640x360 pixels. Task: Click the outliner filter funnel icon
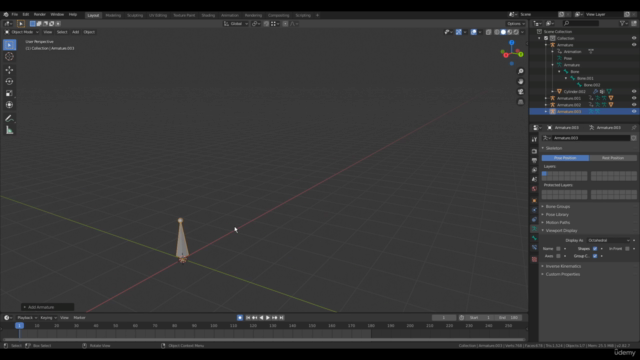pyautogui.click(x=622, y=23)
